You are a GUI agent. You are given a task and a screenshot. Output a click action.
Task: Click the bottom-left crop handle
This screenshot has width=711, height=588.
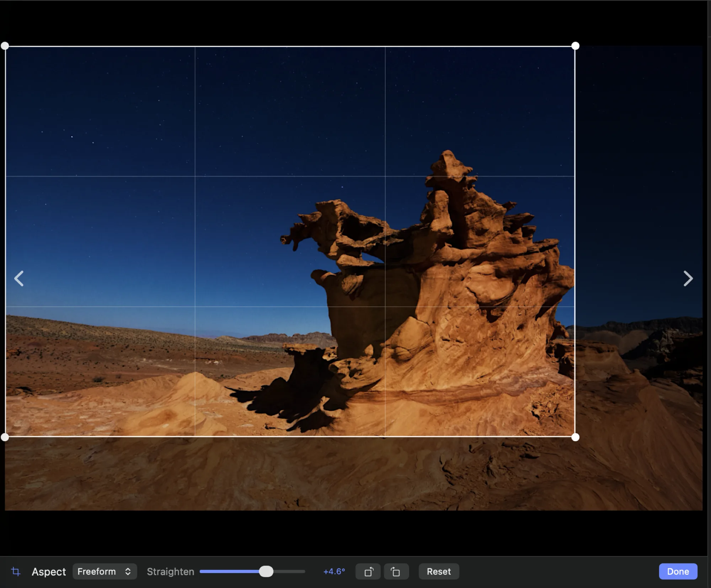coord(5,437)
